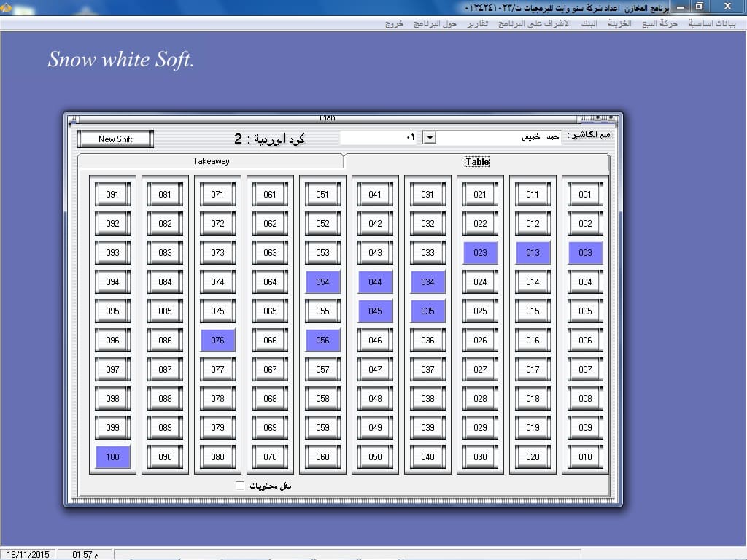Select table 001
Viewport: 747px width, 560px height.
tap(585, 194)
